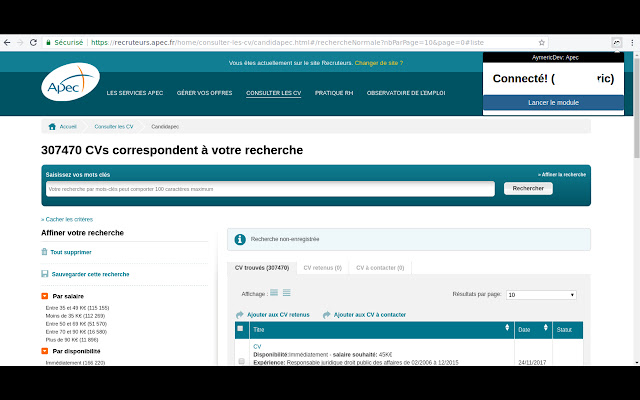Open the Chrome three-dot menu
The height and width of the screenshot is (400, 640).
click(x=632, y=42)
